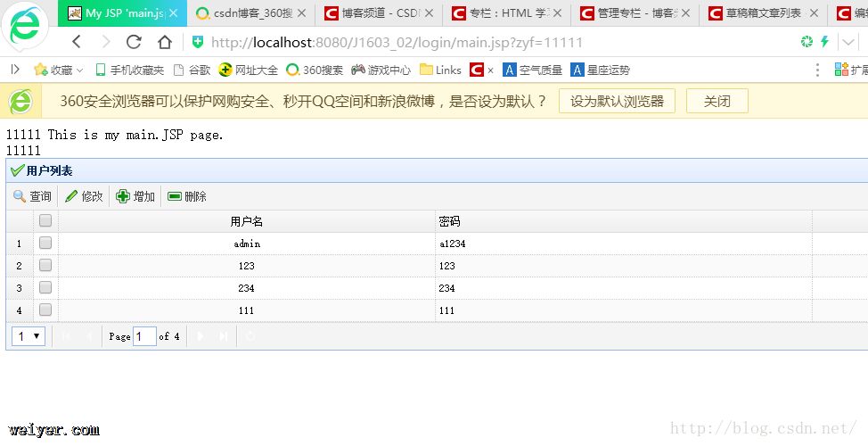The width and height of the screenshot is (868, 446).
Task: Click the 360 browser logo icon
Action: (x=25, y=27)
